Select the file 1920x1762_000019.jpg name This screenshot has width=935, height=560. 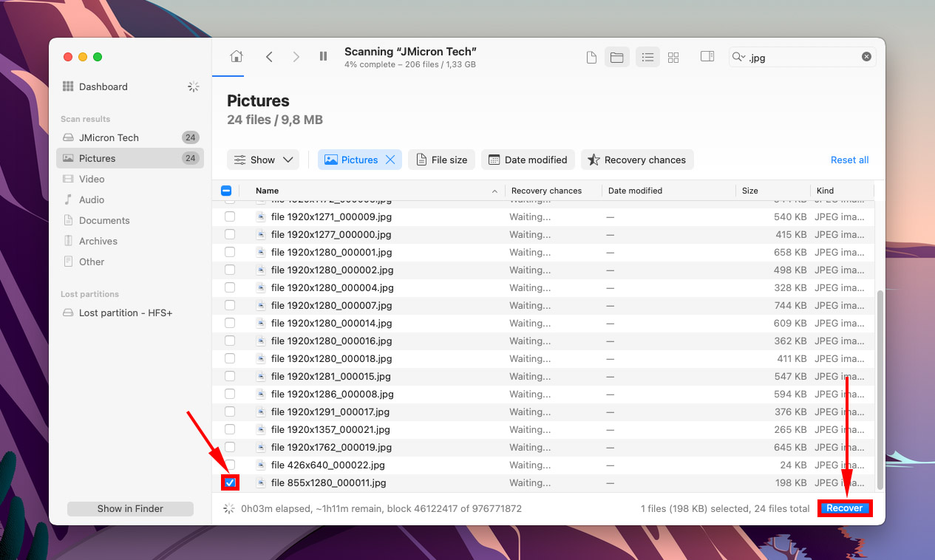pyautogui.click(x=331, y=447)
